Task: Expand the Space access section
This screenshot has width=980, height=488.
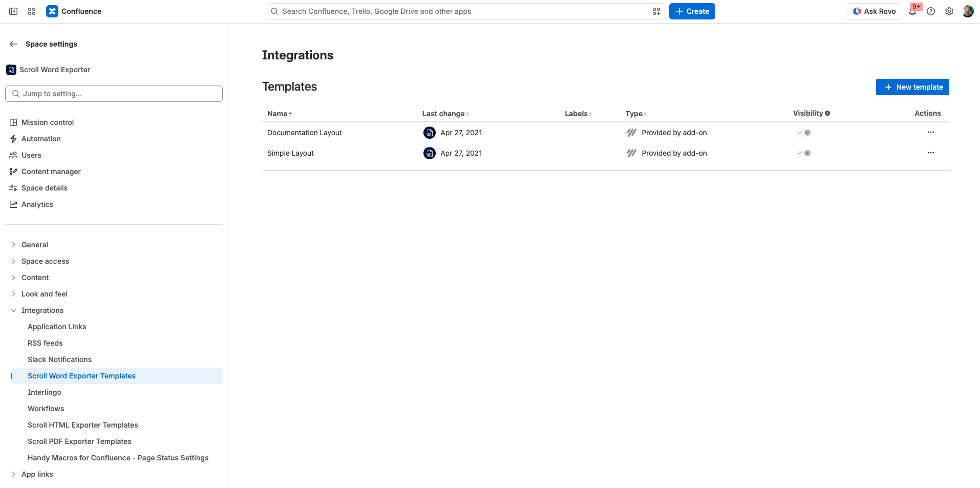Action: (x=13, y=261)
